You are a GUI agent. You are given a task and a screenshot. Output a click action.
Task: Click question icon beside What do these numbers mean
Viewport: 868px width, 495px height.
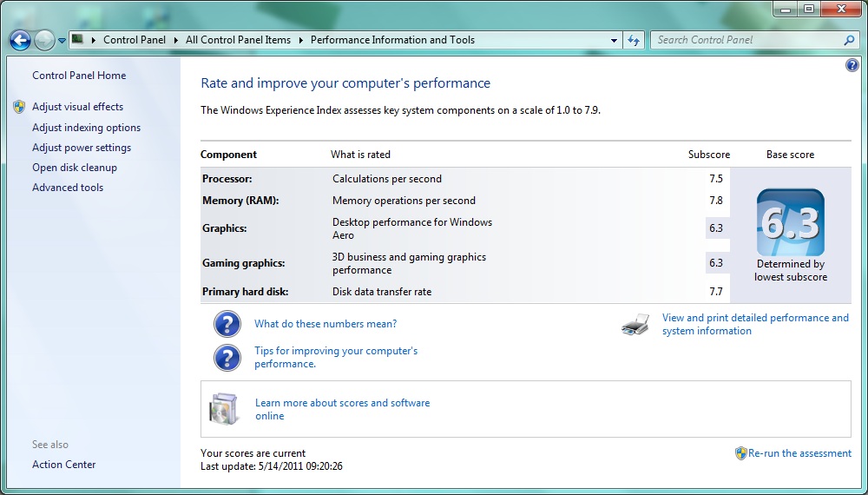[x=227, y=324]
